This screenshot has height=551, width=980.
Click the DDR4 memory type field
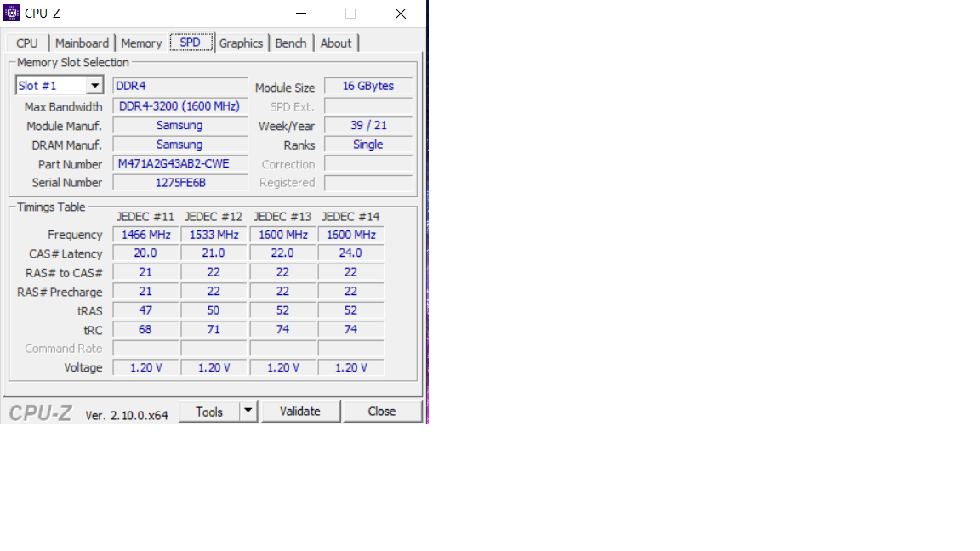click(180, 86)
